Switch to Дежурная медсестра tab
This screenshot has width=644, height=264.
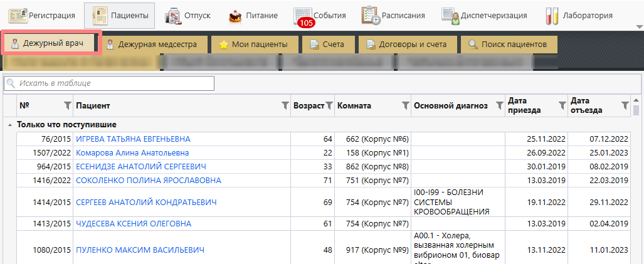[x=151, y=45]
